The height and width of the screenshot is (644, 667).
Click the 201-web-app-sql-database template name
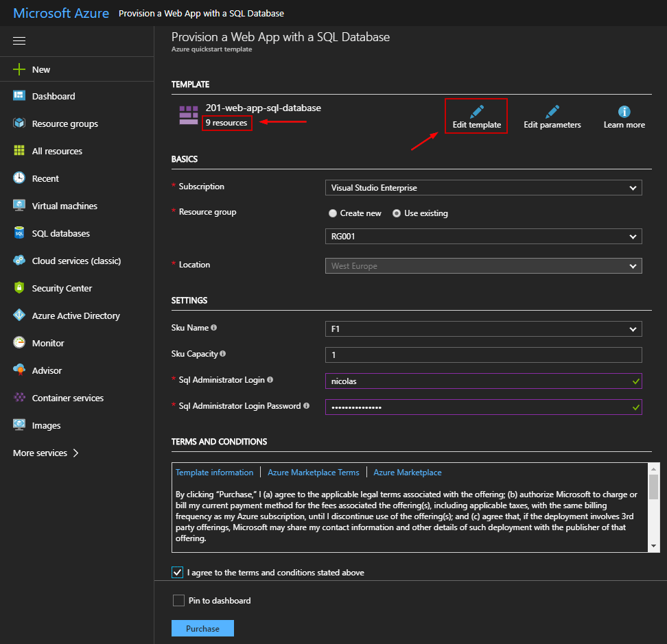coord(264,108)
